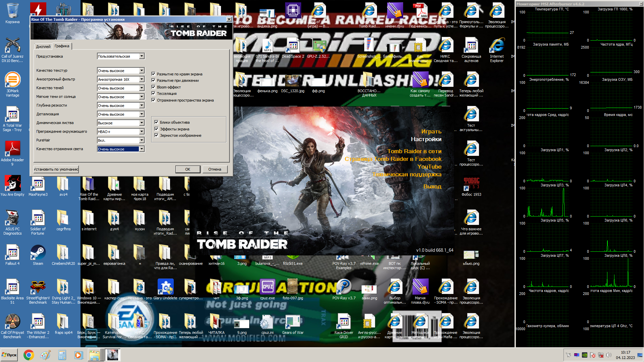The image size is (644, 362).
Task: Expand the Предустановка combo box
Action: (x=142, y=56)
